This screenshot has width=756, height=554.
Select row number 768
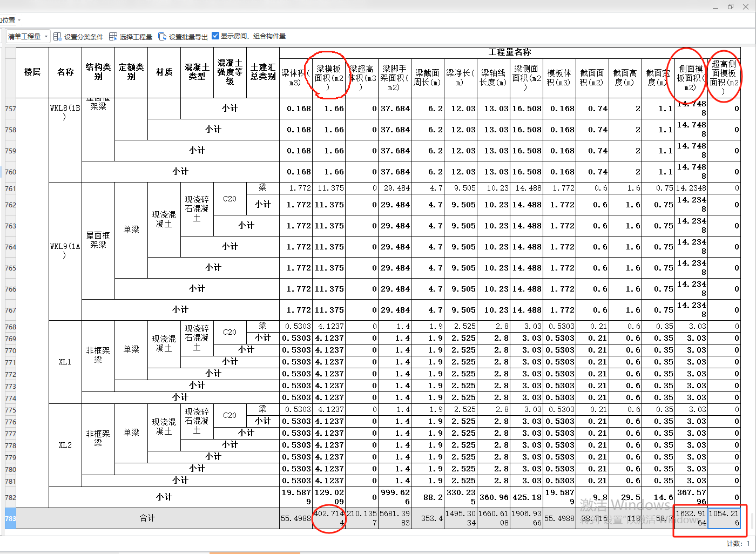click(x=10, y=327)
